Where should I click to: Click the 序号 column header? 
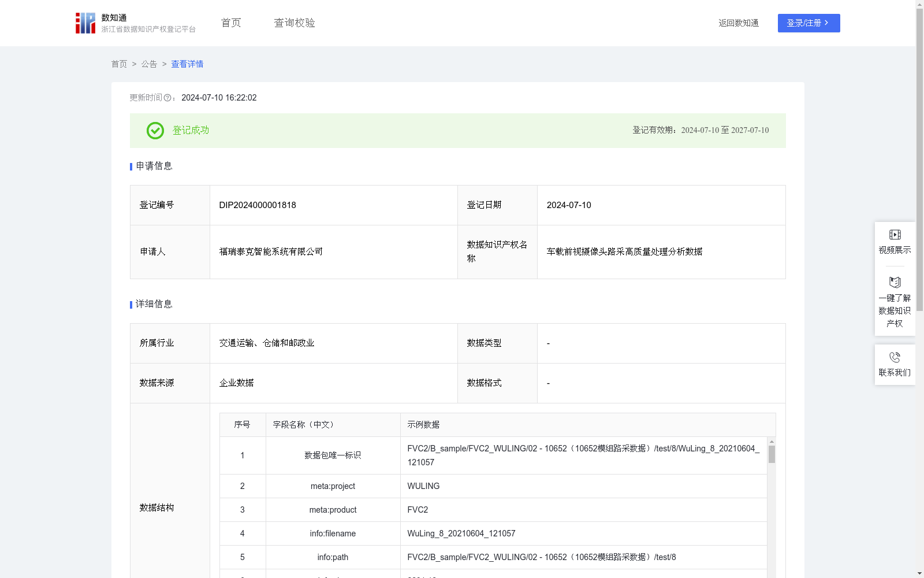pos(242,425)
